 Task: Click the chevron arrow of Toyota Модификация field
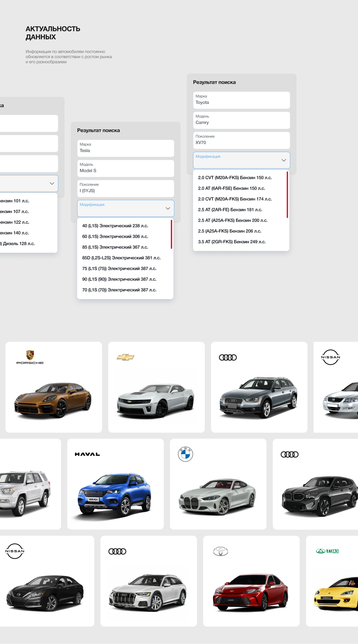click(x=284, y=160)
